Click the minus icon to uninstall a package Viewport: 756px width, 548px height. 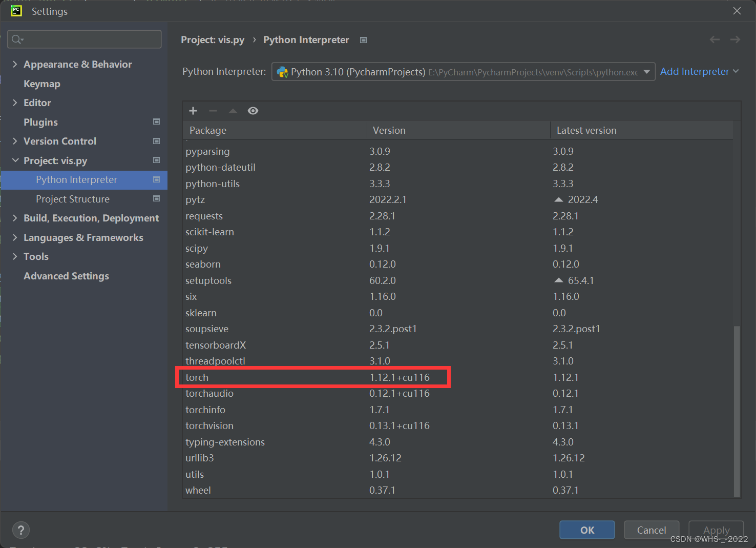[x=213, y=111]
